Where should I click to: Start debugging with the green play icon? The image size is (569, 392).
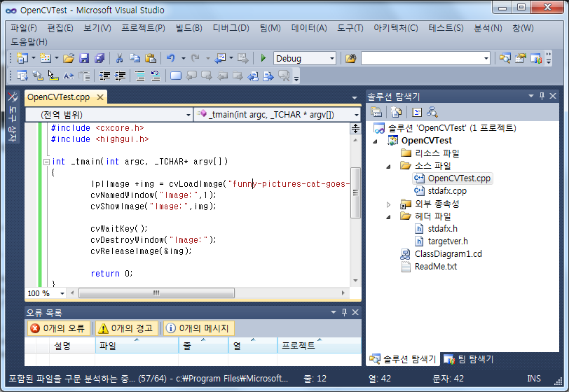pyautogui.click(x=263, y=58)
